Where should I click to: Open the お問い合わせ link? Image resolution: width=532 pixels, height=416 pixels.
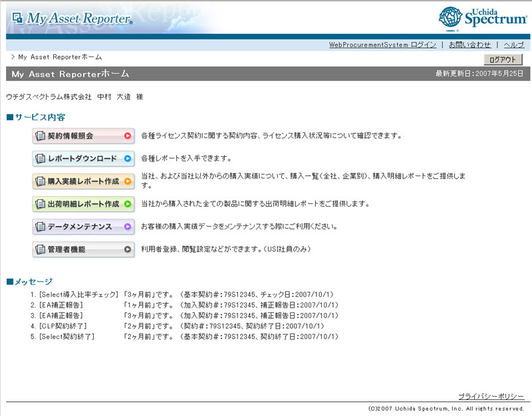point(469,45)
